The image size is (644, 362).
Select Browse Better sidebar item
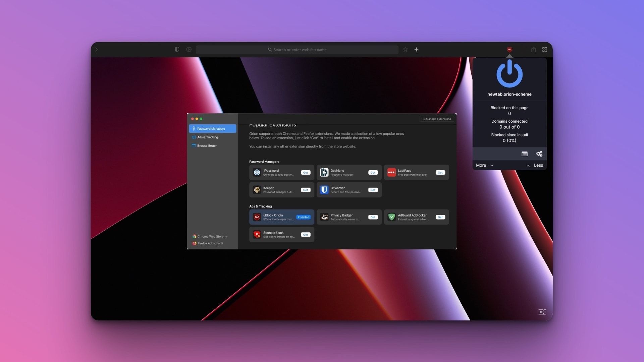(207, 146)
